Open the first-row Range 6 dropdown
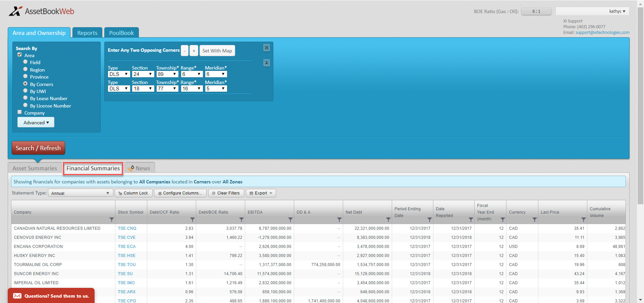This screenshot has width=644, height=303. tap(192, 74)
